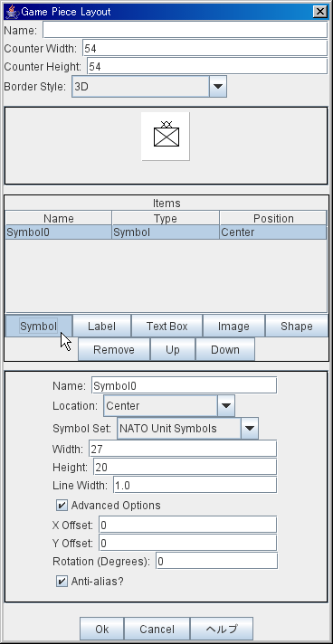Open the Border Style dropdown

pos(149,87)
